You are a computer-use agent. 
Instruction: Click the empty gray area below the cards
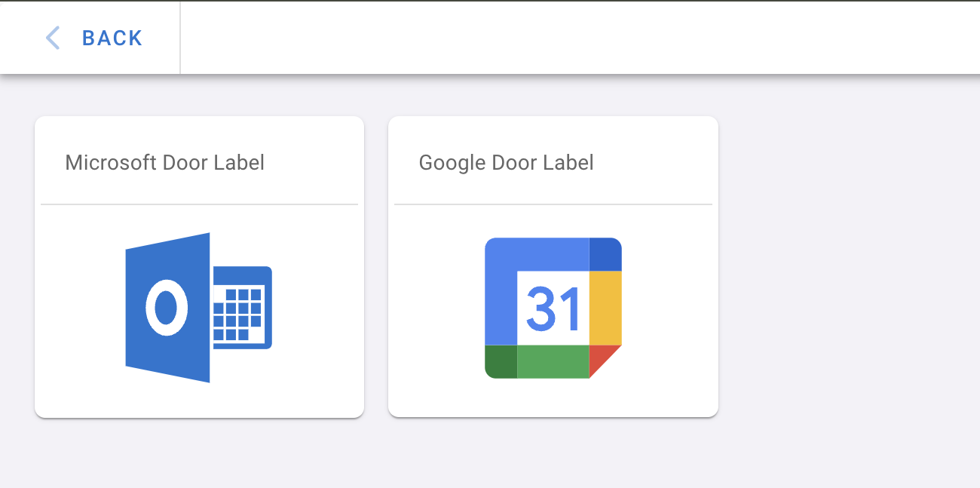tap(490, 453)
